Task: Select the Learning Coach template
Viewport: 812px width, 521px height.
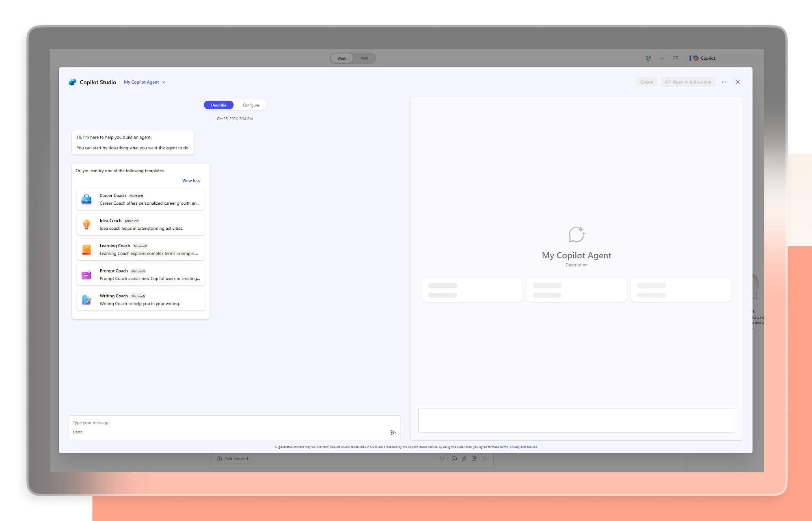Action: tap(140, 250)
